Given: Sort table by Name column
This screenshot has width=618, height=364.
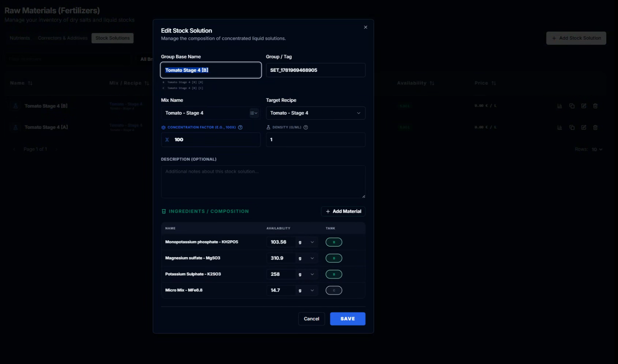Looking at the screenshot, I should [21, 83].
